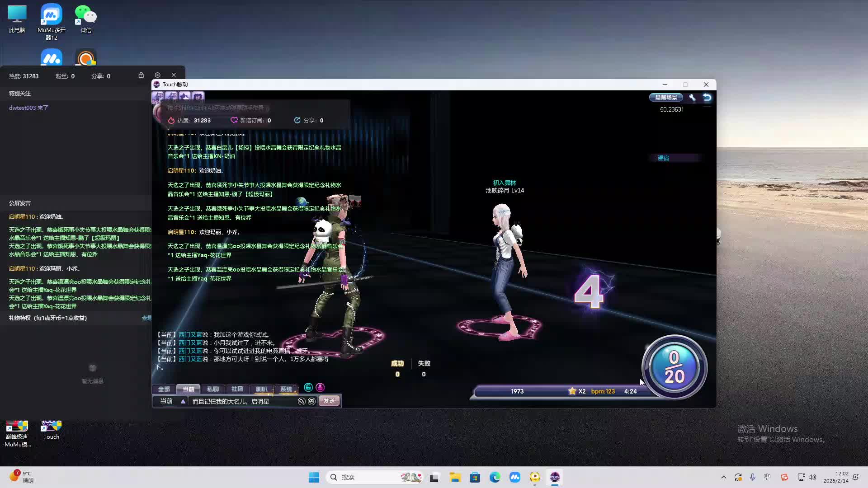Image resolution: width=868 pixels, height=488 pixels.
Task: Click the eraser clear icon in chat input
Action: 302,401
